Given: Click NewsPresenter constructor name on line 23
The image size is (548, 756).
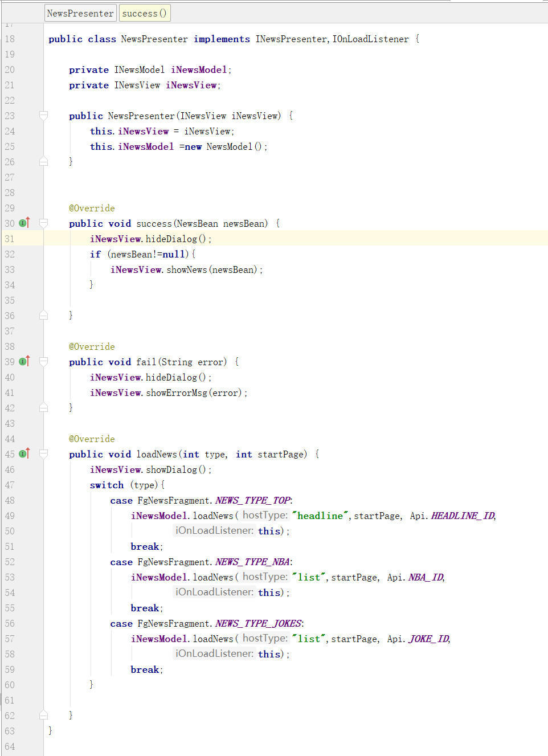Looking at the screenshot, I should point(141,116).
